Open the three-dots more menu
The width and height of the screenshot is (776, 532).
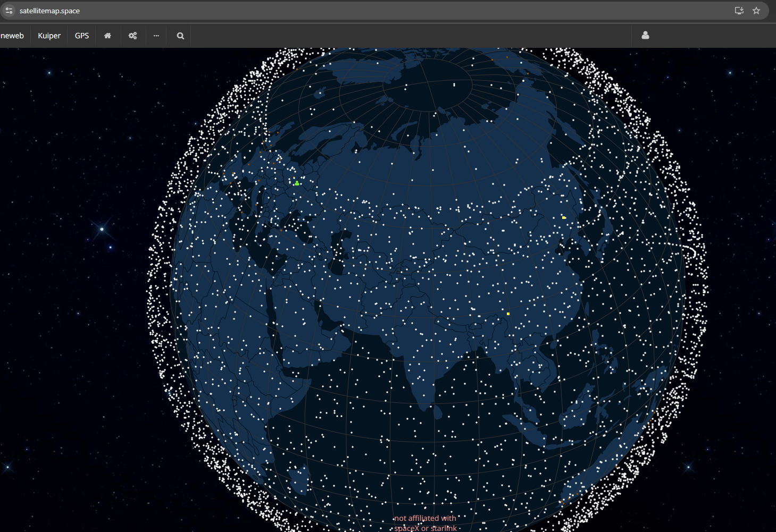(x=156, y=36)
